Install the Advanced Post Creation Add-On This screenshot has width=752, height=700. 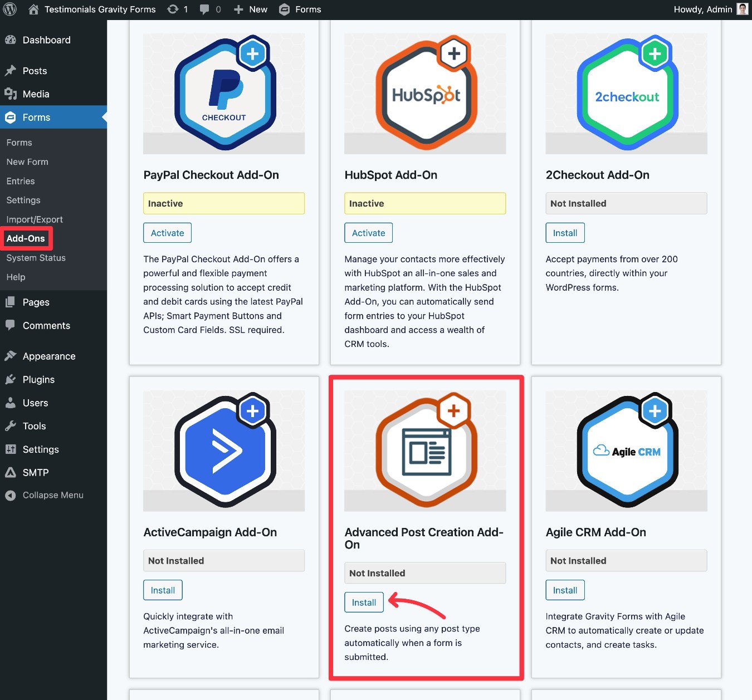pyautogui.click(x=364, y=602)
